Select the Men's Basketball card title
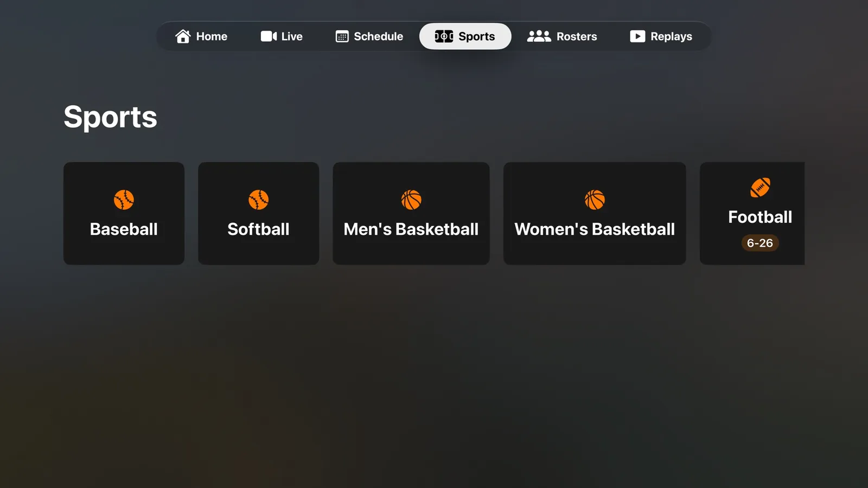The height and width of the screenshot is (488, 868). pyautogui.click(x=411, y=229)
